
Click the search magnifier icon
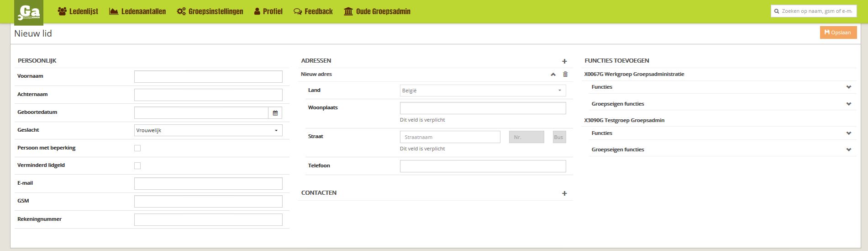pos(777,11)
